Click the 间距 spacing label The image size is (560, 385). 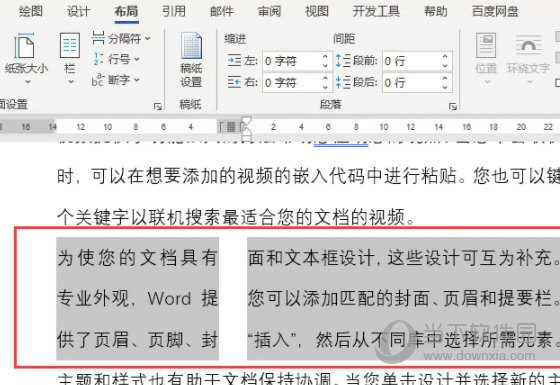click(x=344, y=39)
